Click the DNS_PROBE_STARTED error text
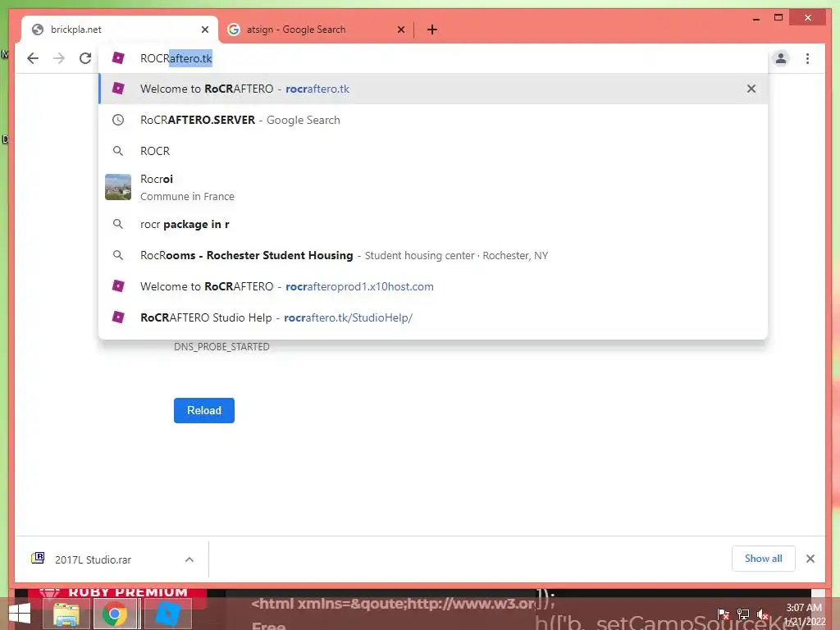This screenshot has width=840, height=630. click(x=221, y=347)
